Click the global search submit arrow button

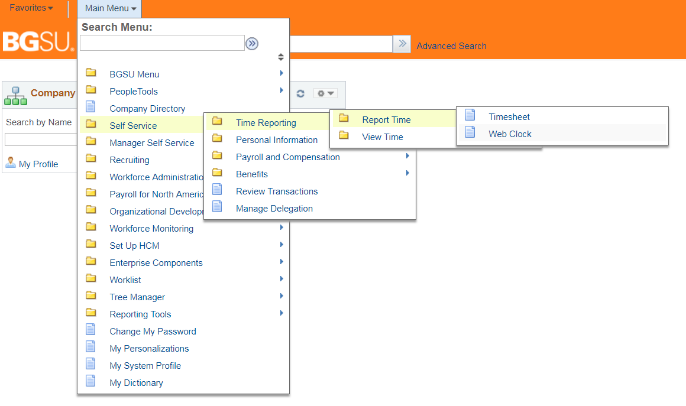(401, 44)
